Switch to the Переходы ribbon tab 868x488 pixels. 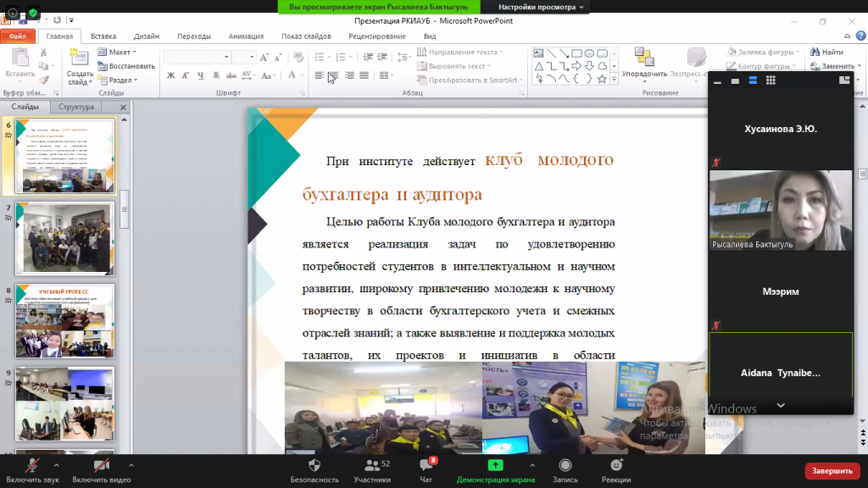[194, 36]
